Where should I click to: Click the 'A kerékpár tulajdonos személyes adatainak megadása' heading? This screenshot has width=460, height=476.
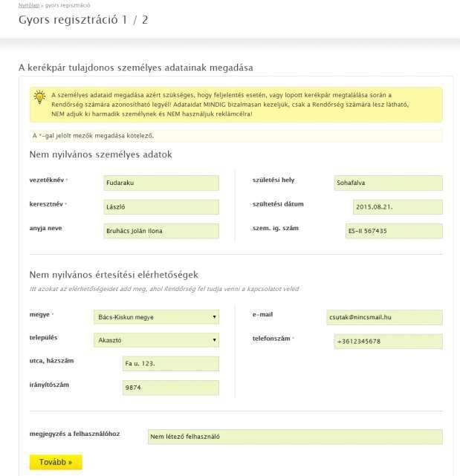[136, 68]
